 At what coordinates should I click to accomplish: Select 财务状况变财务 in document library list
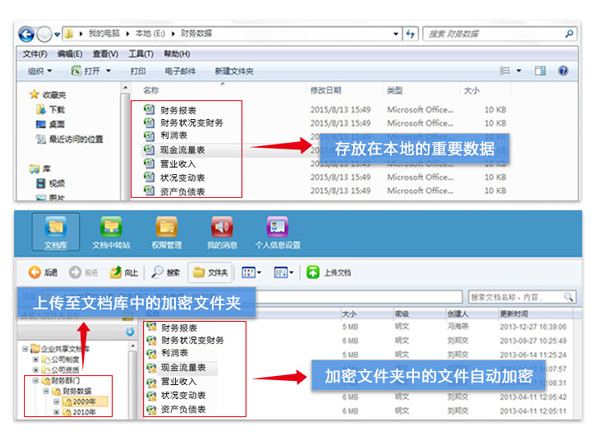[186, 340]
